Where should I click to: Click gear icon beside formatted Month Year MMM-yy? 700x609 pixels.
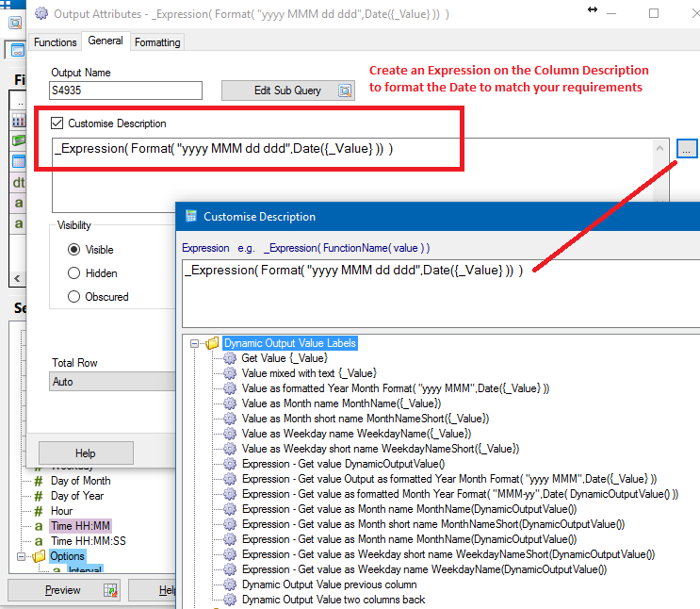coord(230,494)
